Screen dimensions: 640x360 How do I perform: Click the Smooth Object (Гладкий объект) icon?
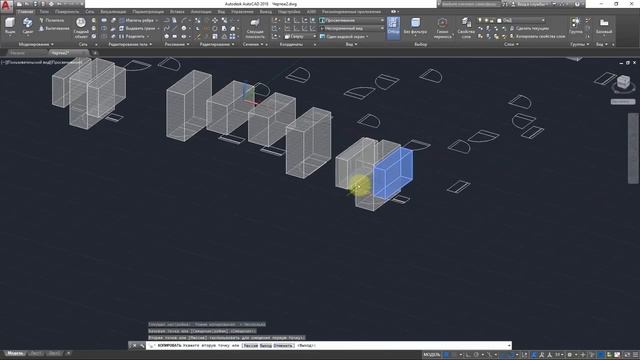(81, 27)
